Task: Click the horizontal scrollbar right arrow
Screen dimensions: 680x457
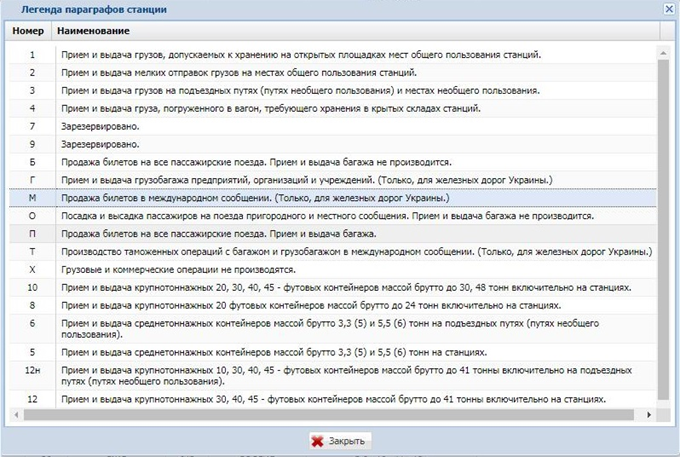Action: tap(649, 415)
